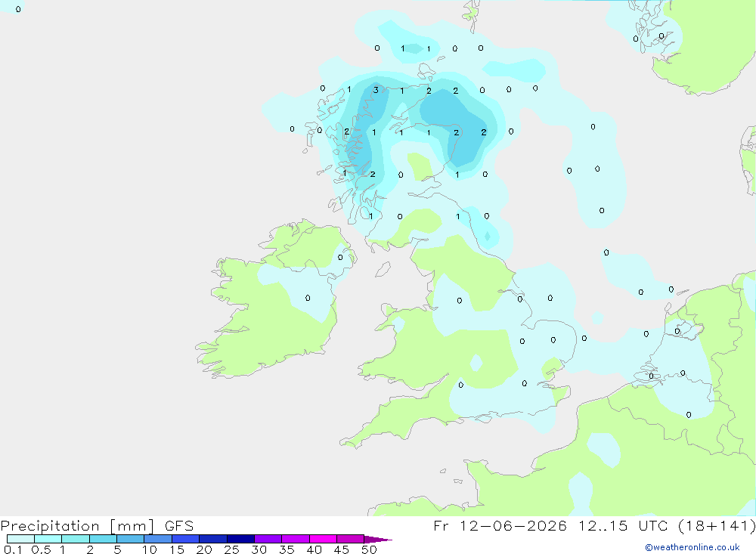
Task: Click the '30' legend label
Action: tap(259, 549)
